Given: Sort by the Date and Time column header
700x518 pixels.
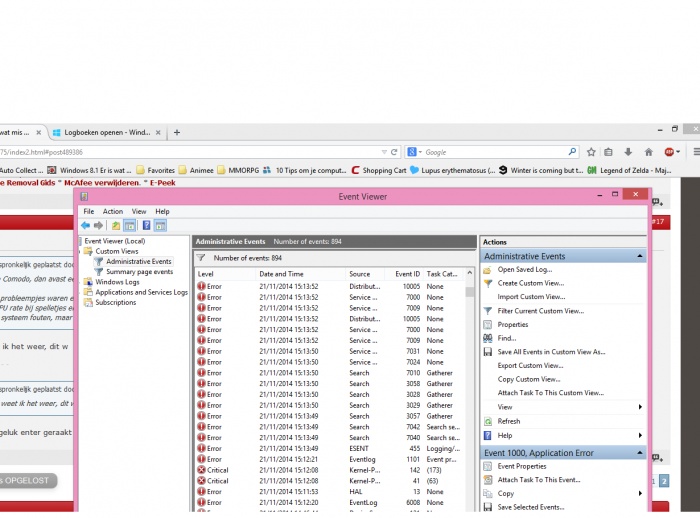Looking at the screenshot, I should pyautogui.click(x=300, y=274).
